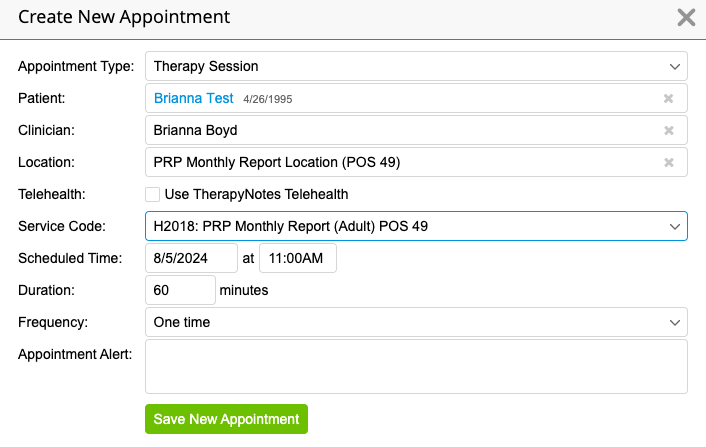Click the patient birthdate 4/26/1995
The height and width of the screenshot is (447, 706).
268,100
